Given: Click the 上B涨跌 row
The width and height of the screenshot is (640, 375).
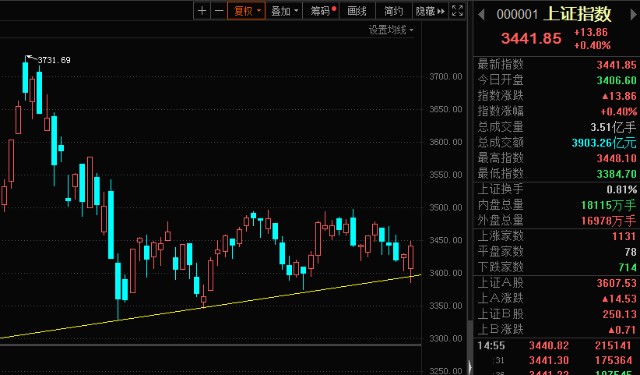Looking at the screenshot, I should 557,330.
